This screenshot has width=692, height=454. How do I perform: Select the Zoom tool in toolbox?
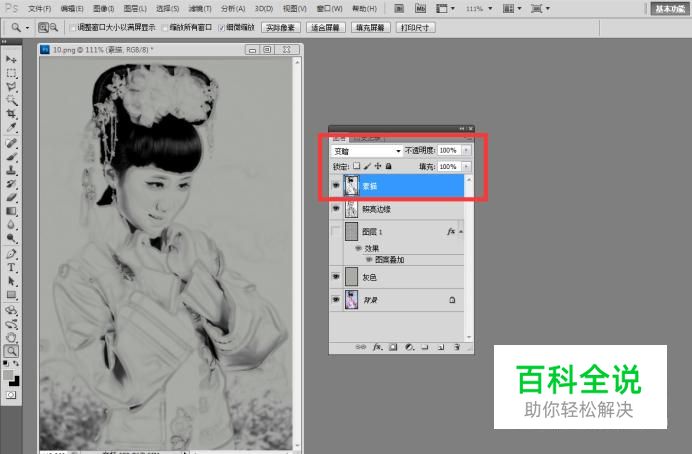click(x=11, y=351)
